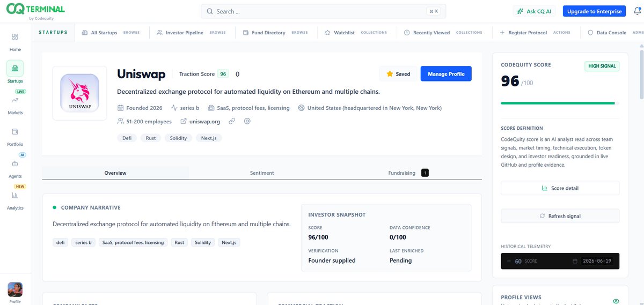The image size is (644, 305).
Task: Open Watchlist collections item
Action: pyautogui.click(x=356, y=33)
